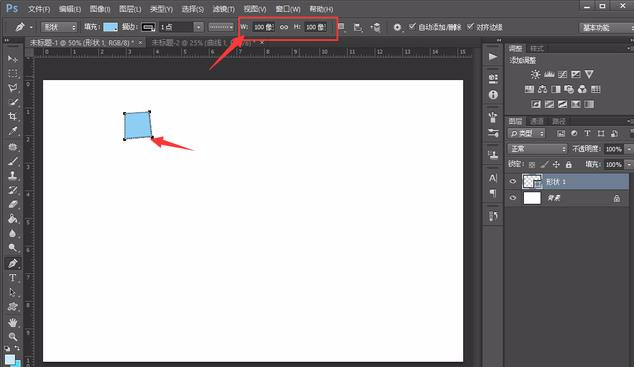Click the H height input field
The image size is (634, 367).
coord(316,27)
